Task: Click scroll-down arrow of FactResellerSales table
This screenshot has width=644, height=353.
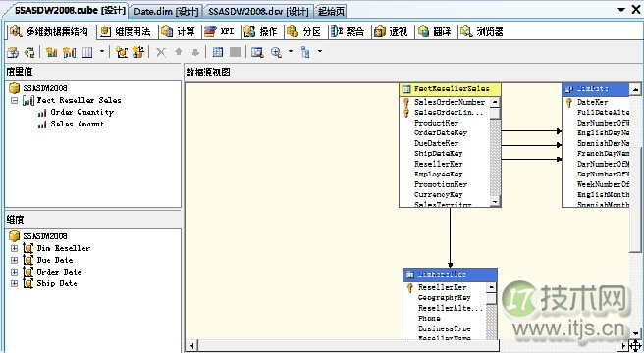Action: click(495, 202)
